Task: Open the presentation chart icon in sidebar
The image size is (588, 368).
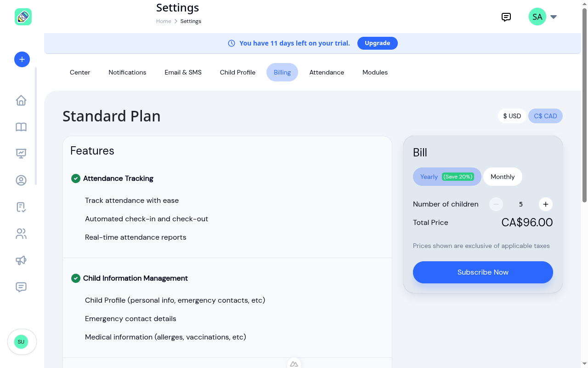Action: 21,154
